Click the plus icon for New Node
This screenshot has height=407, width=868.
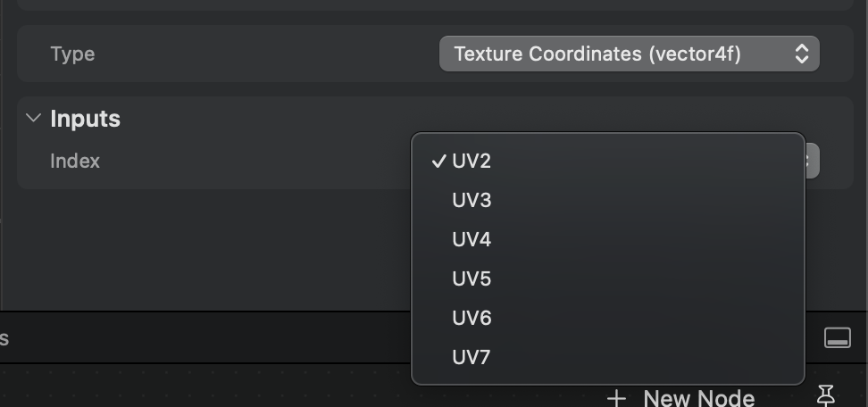[616, 398]
